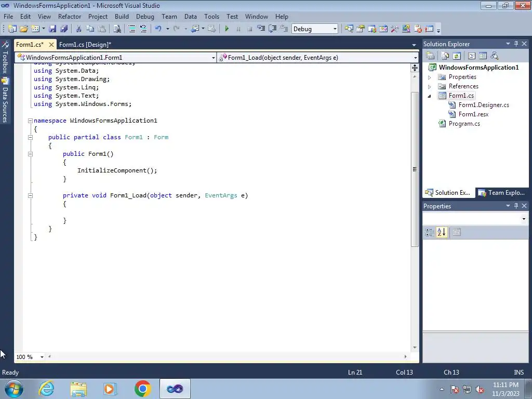Click the Add New Item toolbar icon

(35, 29)
